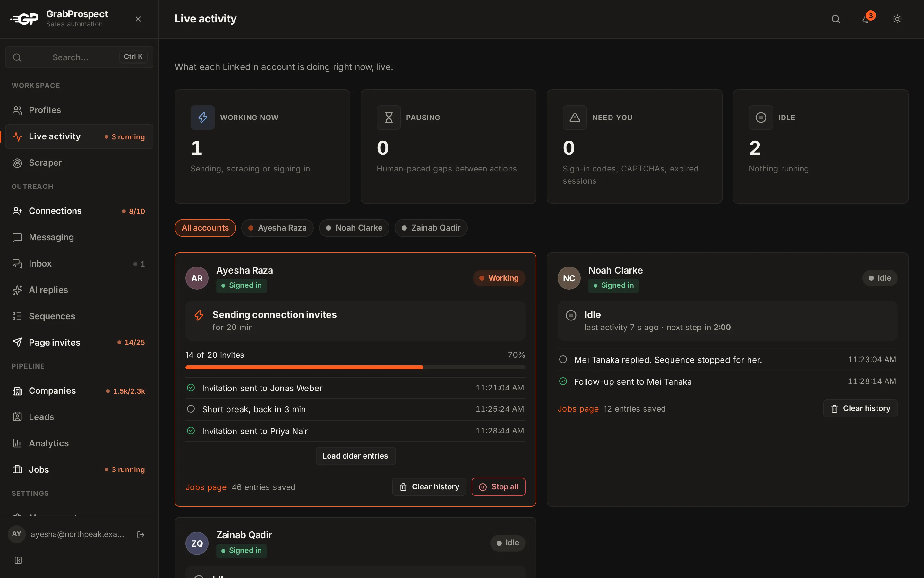Open Jobs page link with 12 entries

[578, 409]
